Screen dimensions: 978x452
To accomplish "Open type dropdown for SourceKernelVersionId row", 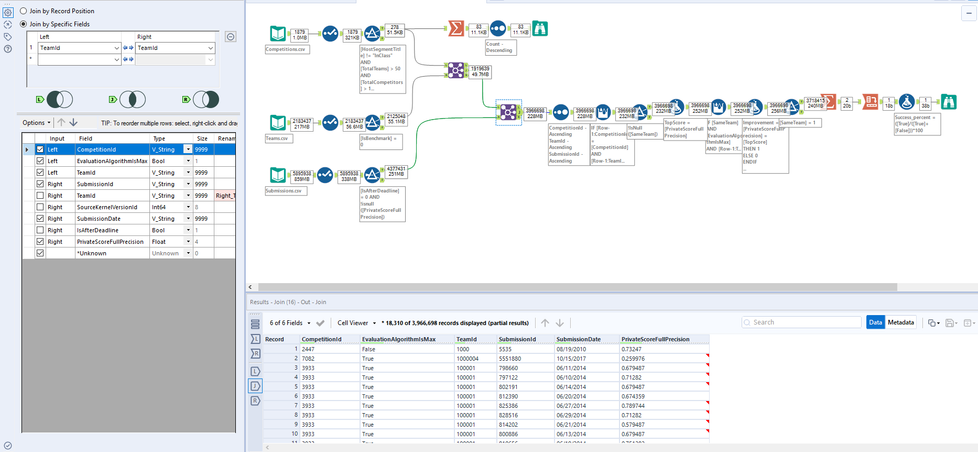I will (x=187, y=207).
